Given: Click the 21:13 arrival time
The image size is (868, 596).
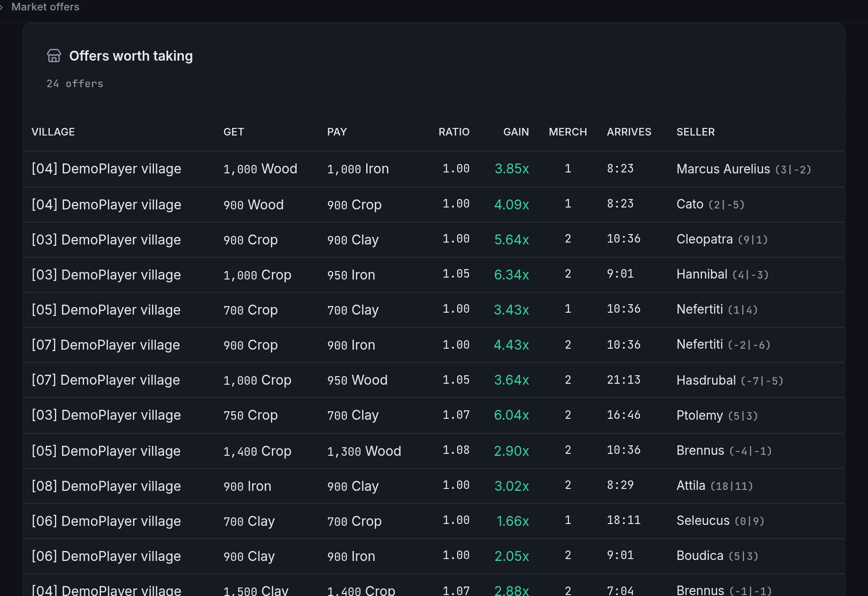Looking at the screenshot, I should coord(624,380).
